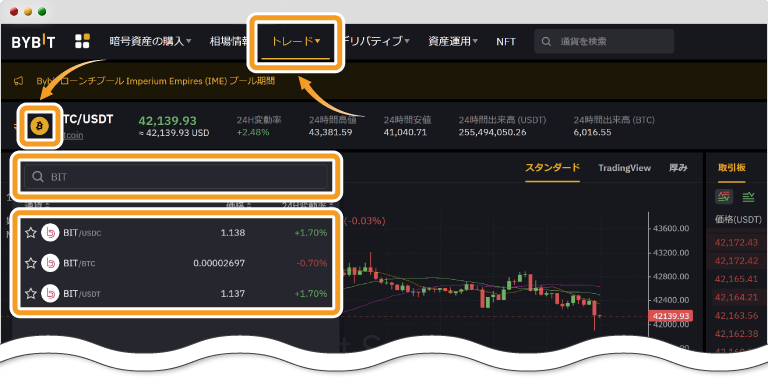This screenshot has height=380, width=768.
Task: Open the トレード dropdown menu
Action: [296, 42]
